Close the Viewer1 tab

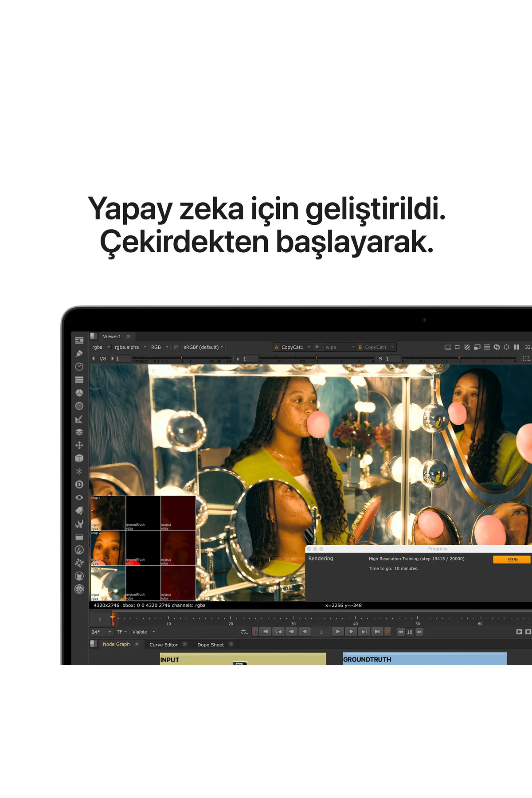point(129,336)
